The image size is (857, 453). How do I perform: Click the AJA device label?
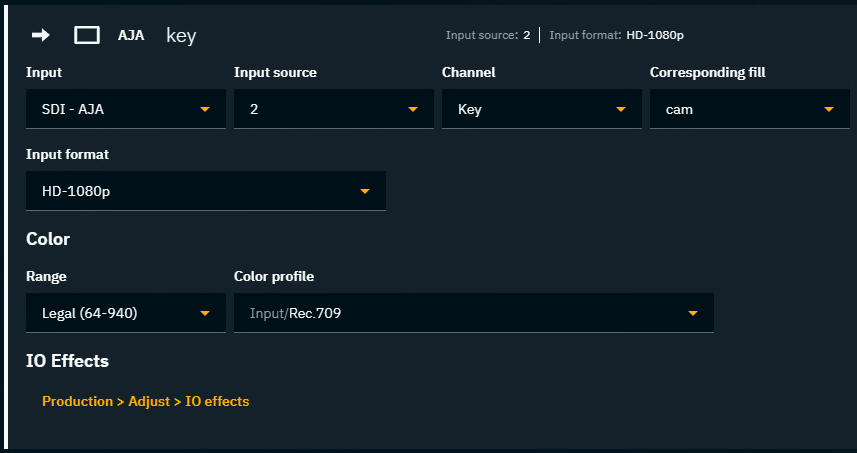point(131,35)
